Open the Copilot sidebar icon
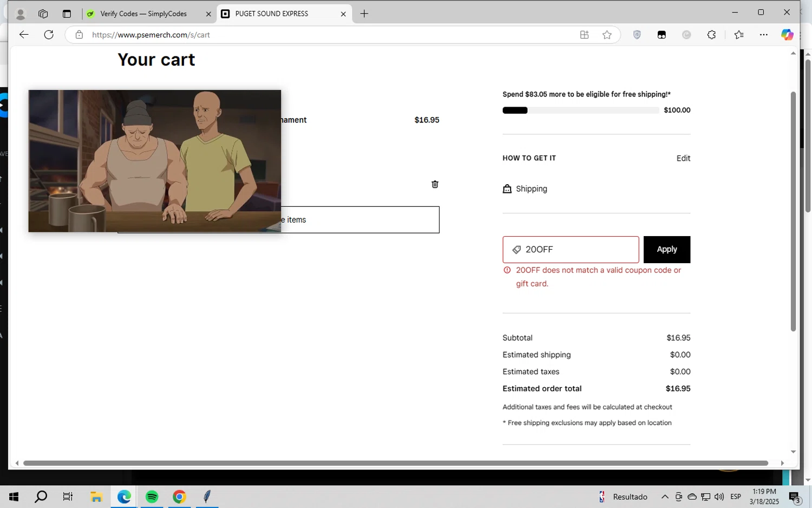The width and height of the screenshot is (812, 508). (787, 35)
